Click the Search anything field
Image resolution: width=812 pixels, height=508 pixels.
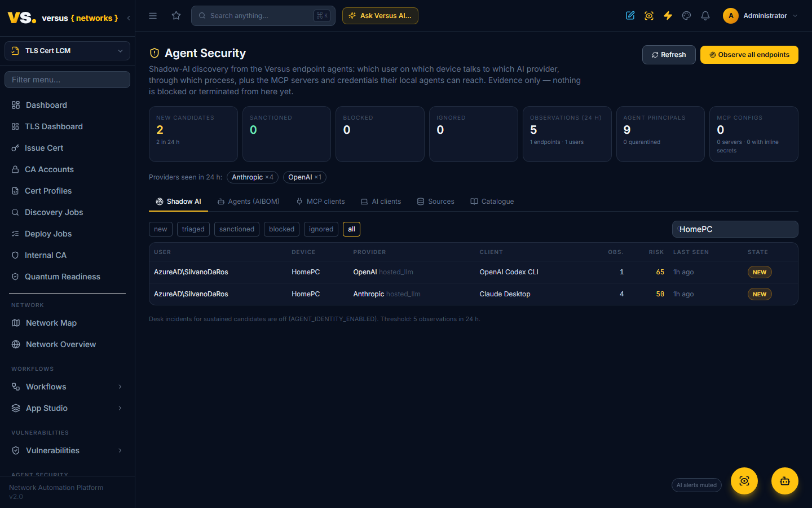coord(263,16)
